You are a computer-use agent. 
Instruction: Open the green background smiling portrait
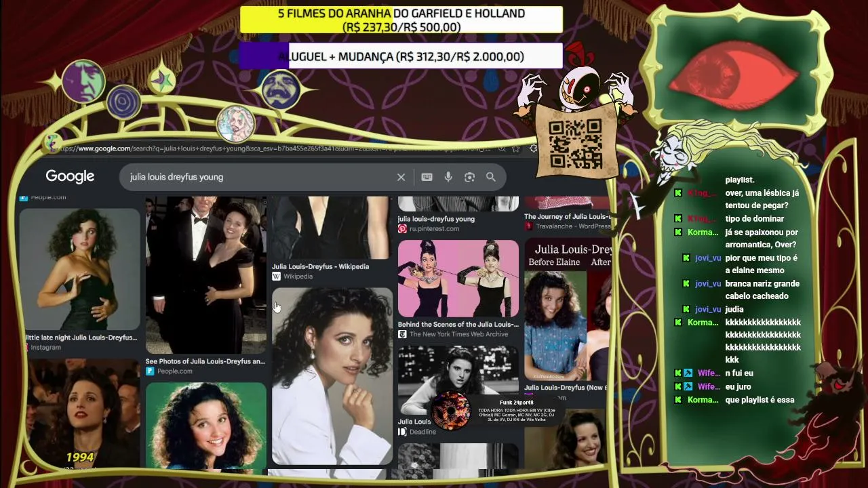tap(206, 426)
